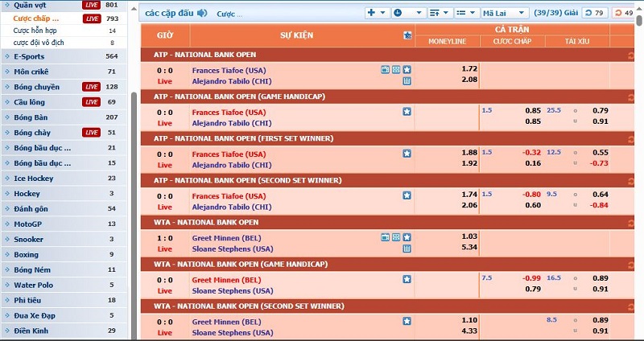Click first set handicap odds -0.32

tap(531, 153)
